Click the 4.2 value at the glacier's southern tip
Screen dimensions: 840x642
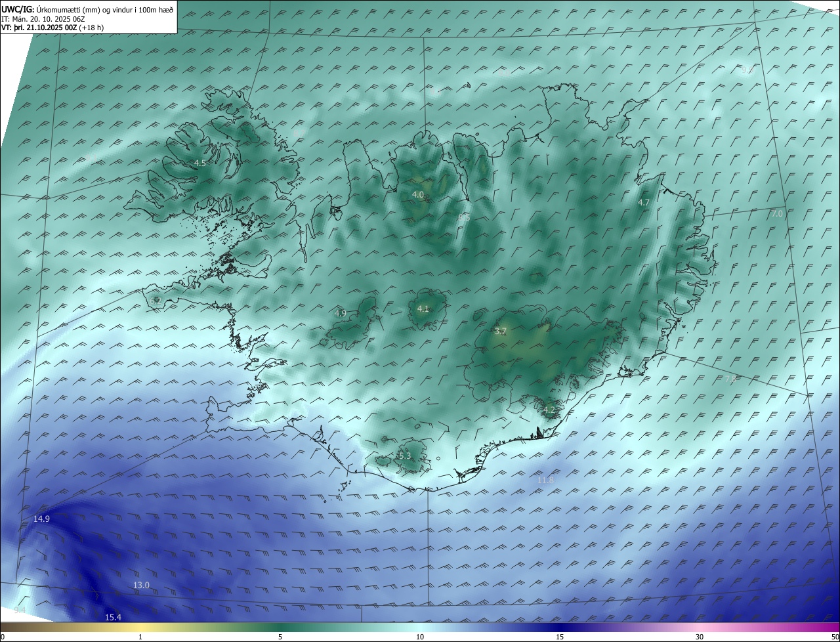pos(549,410)
